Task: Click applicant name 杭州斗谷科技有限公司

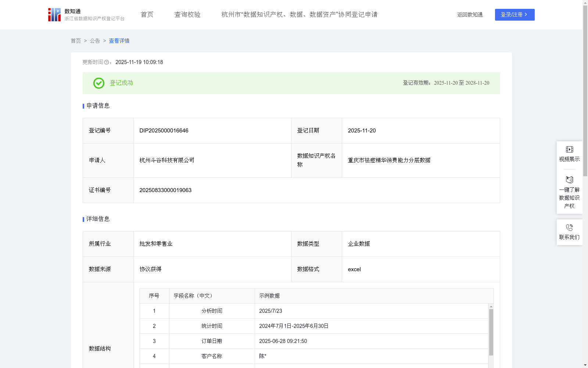Action: [x=166, y=160]
